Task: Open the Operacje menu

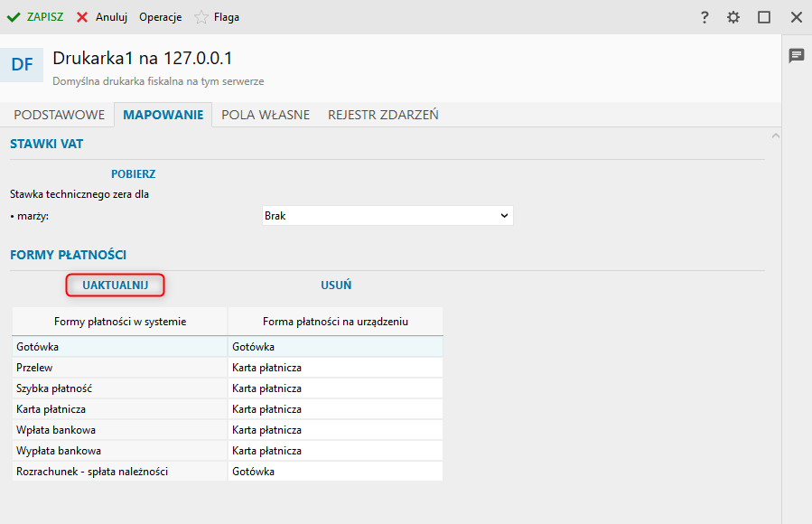Action: tap(161, 17)
